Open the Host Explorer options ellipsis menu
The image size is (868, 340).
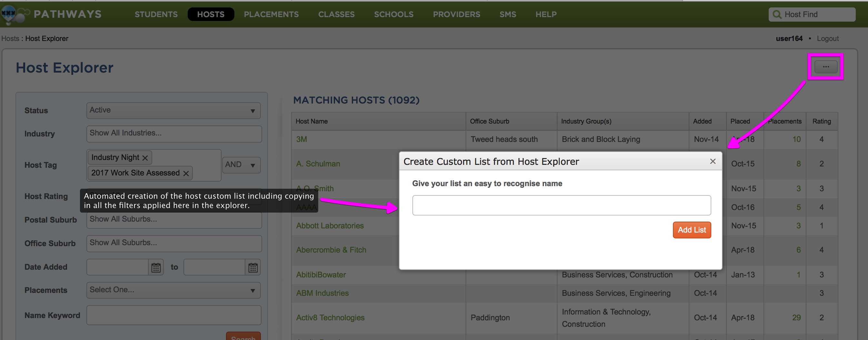coord(825,66)
